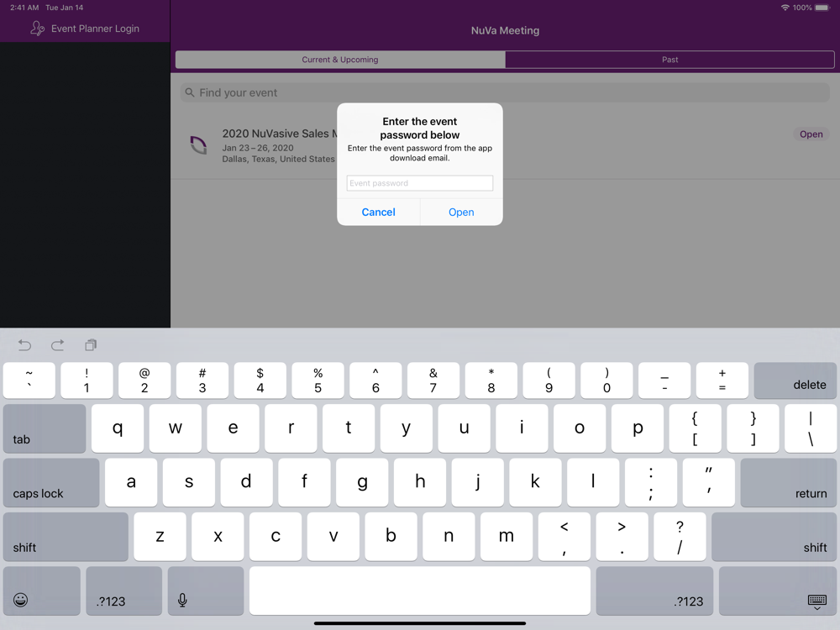
Task: Tap the number 5 key
Action: tap(318, 381)
